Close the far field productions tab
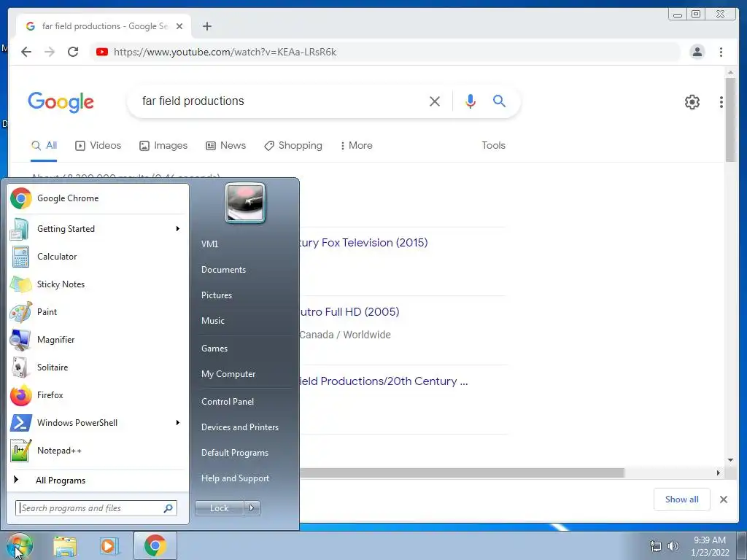 tap(179, 26)
